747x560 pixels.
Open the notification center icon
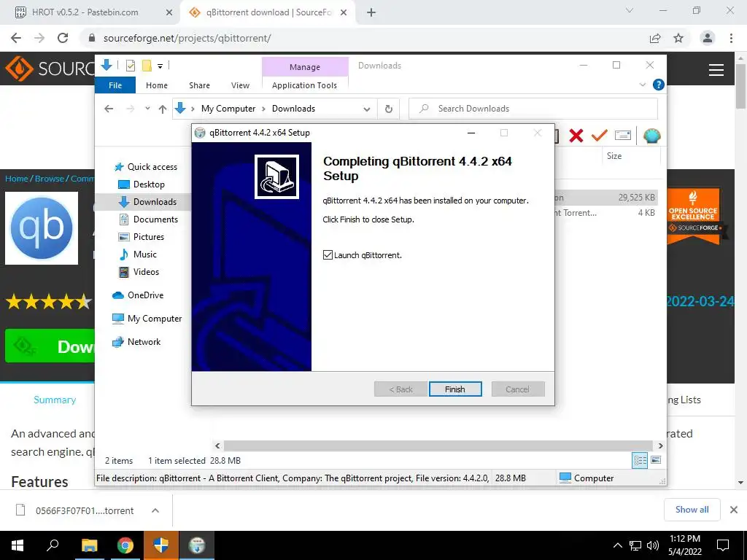[723, 545]
